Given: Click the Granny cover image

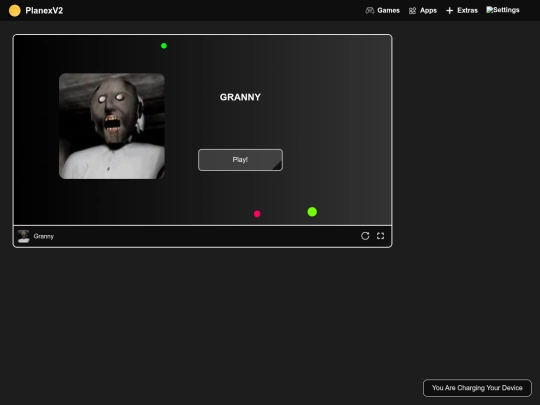Looking at the screenshot, I should coord(112,126).
